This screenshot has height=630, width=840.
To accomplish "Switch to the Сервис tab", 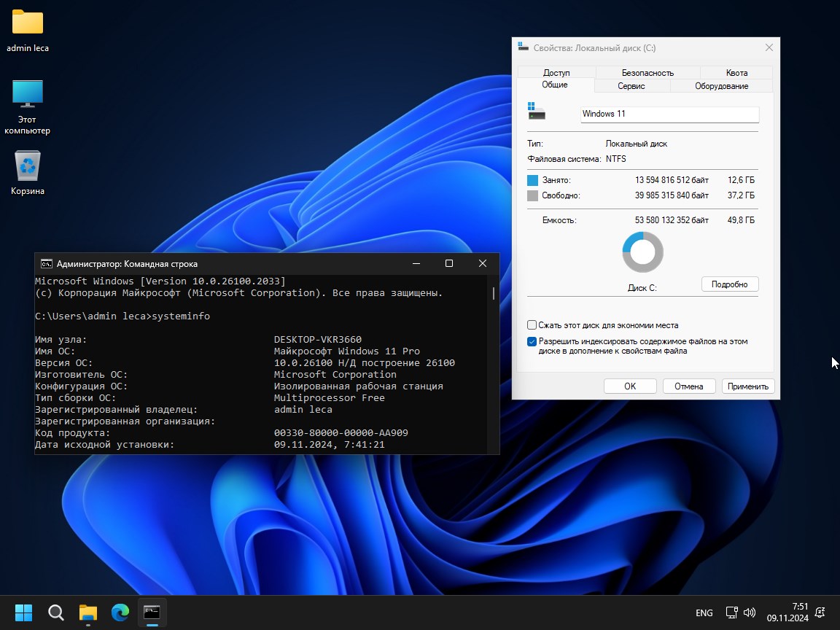I will (x=631, y=85).
